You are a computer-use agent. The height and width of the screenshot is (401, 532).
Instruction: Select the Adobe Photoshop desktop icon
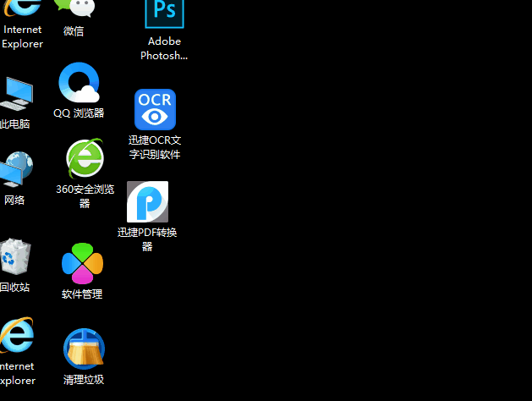click(164, 12)
